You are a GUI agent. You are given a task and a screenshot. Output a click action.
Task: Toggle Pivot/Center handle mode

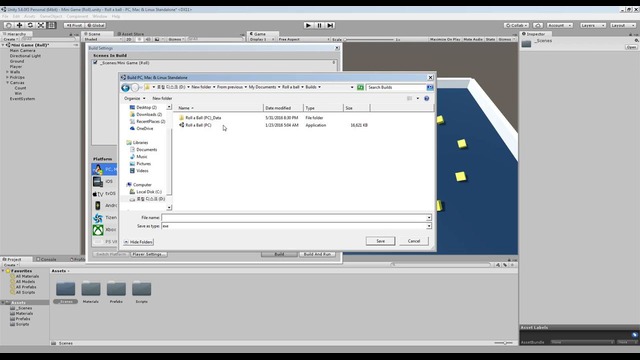tap(73, 25)
